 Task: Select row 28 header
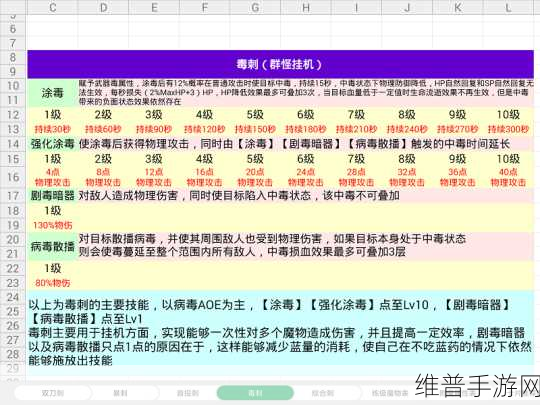click(x=13, y=354)
